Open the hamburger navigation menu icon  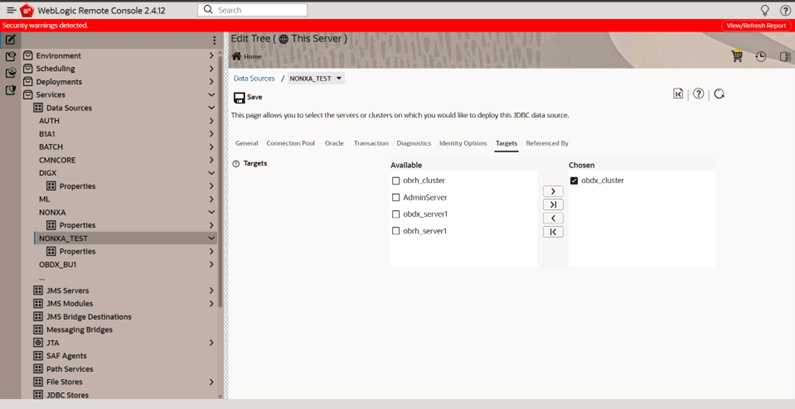[x=11, y=10]
